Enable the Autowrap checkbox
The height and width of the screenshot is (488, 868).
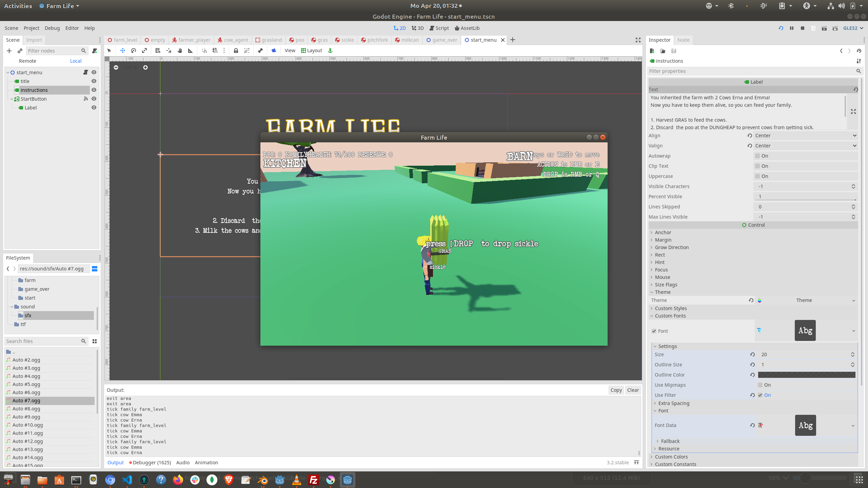point(757,156)
